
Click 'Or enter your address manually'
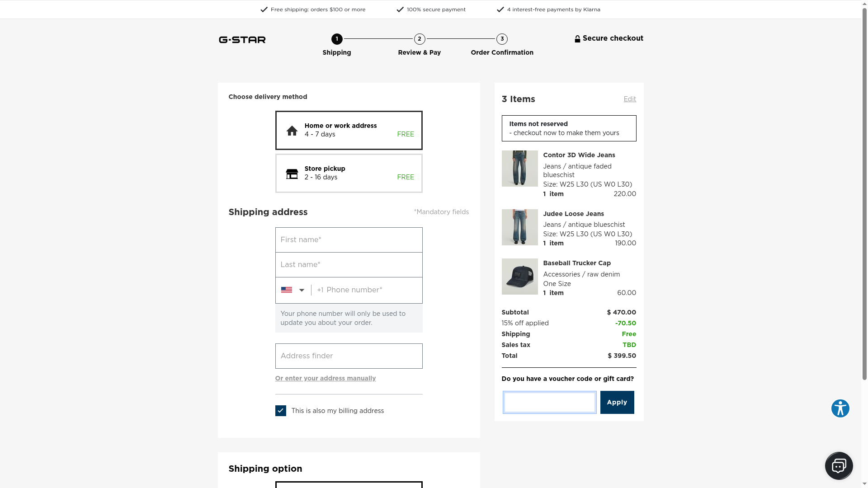[x=325, y=379]
